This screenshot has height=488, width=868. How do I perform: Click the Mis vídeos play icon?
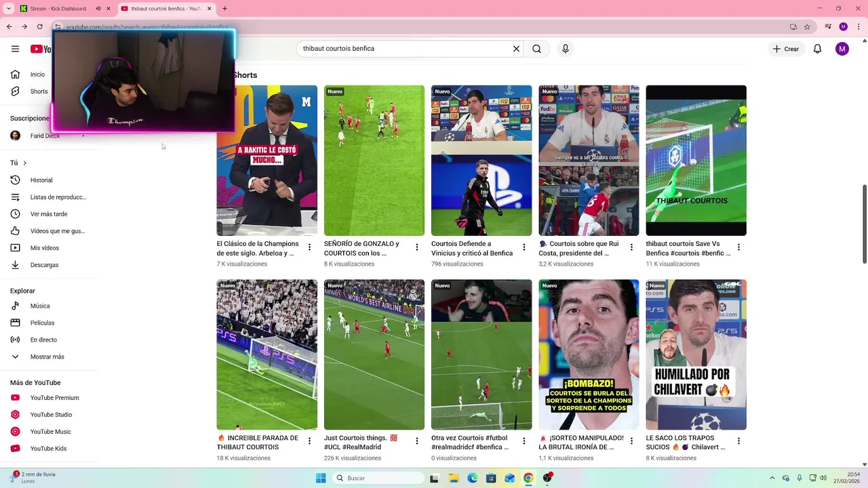pos(15,248)
